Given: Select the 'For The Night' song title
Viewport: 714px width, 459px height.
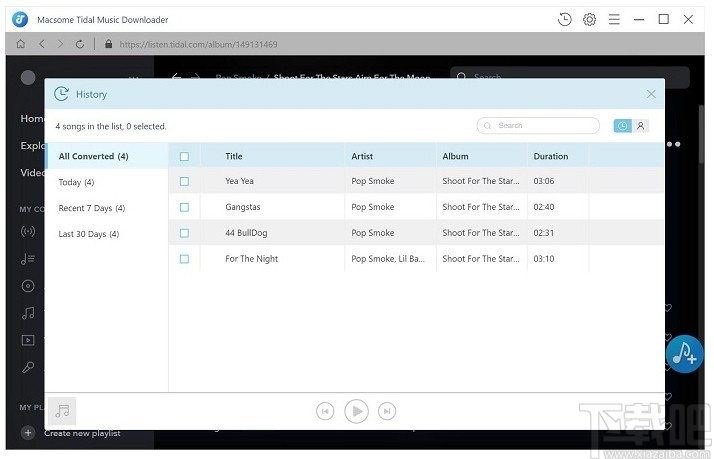Looking at the screenshot, I should pos(251,259).
